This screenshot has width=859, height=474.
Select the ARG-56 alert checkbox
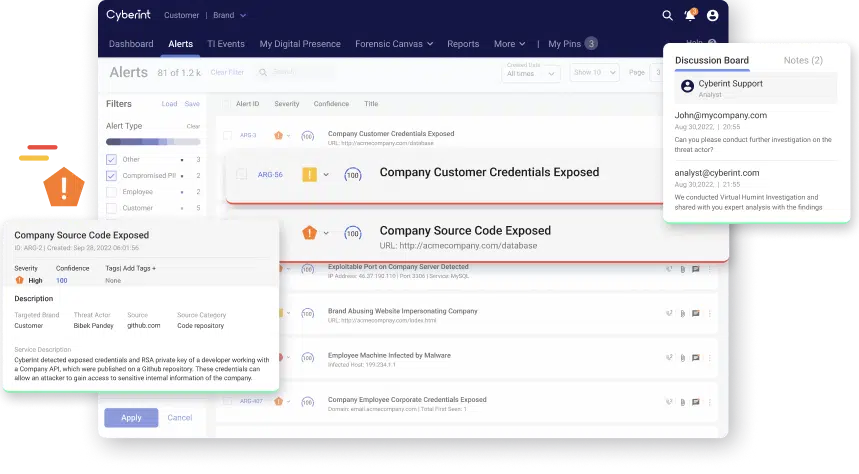click(241, 174)
